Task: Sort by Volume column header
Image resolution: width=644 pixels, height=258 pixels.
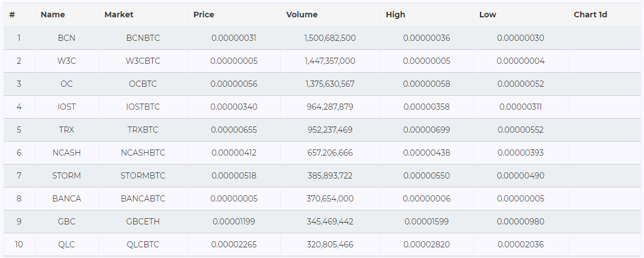Action: [x=302, y=15]
